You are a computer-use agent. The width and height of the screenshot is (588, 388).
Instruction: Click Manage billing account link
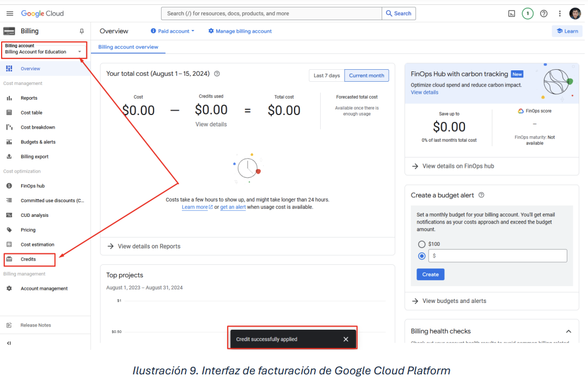click(240, 32)
